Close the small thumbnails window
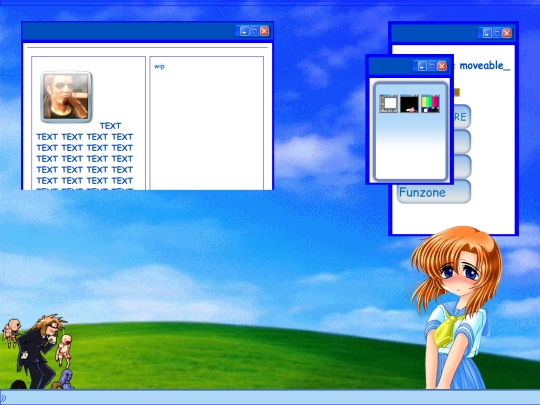 click(442, 66)
